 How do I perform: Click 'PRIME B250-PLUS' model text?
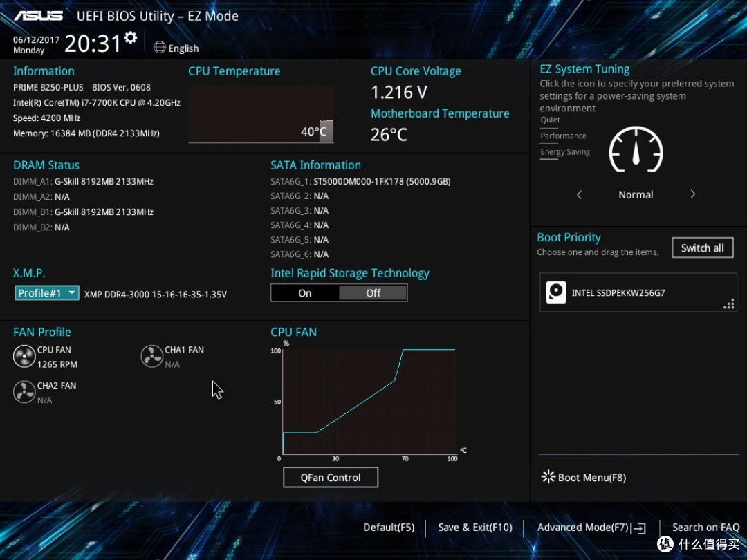point(48,88)
